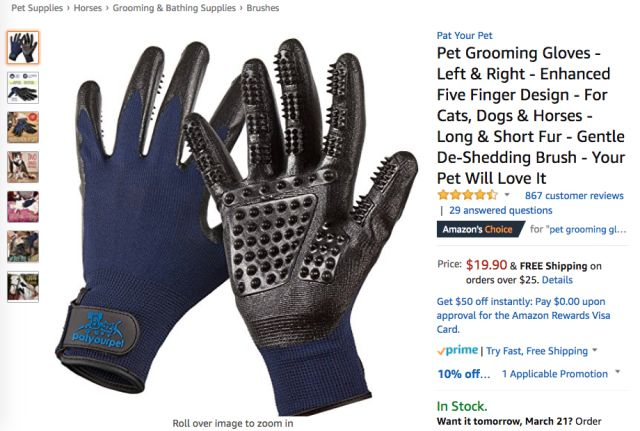Click shipping Details link
This screenshot has height=431, width=640.
coord(557,280)
